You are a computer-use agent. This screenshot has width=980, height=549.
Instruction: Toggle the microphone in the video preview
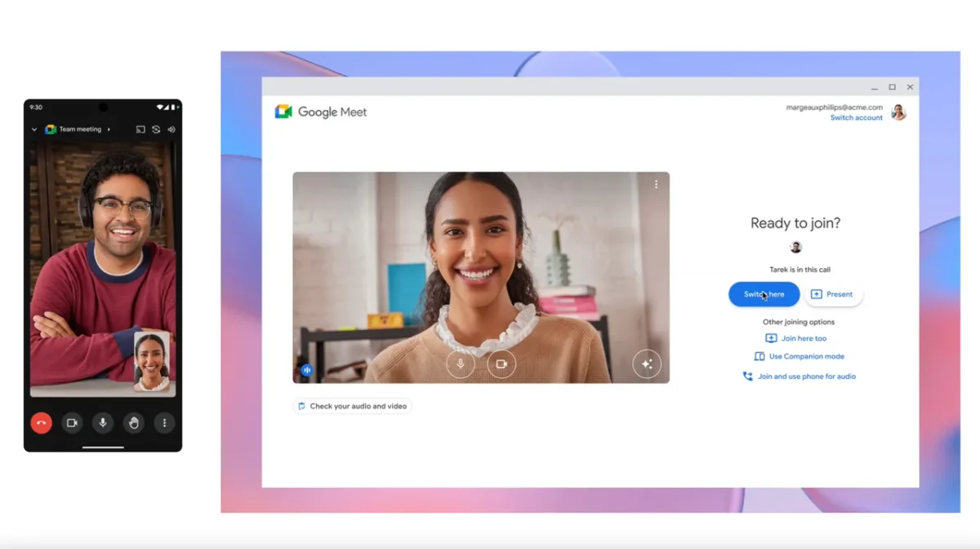[x=461, y=364]
